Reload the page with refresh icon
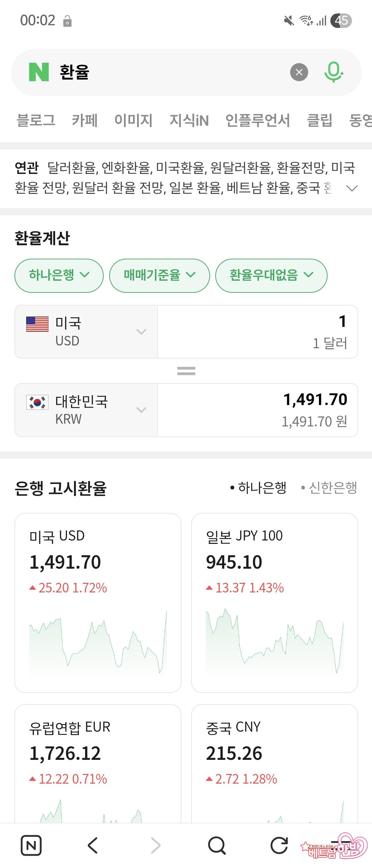The image size is (372, 868). click(x=279, y=845)
